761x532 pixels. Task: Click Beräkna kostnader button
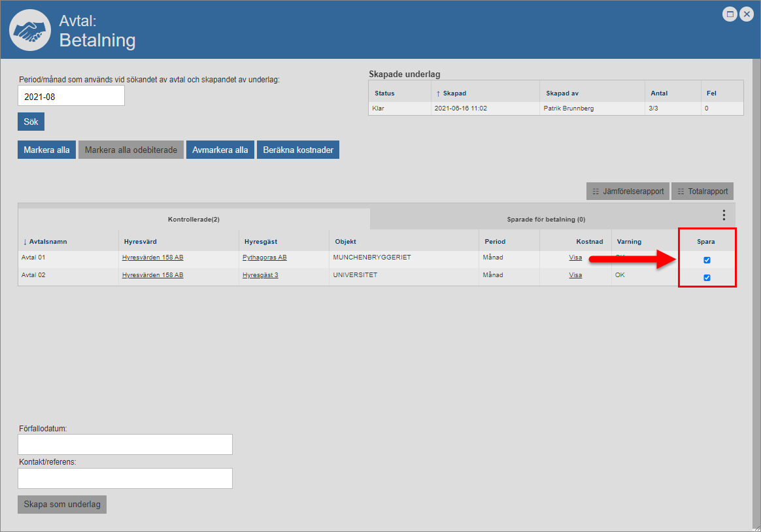298,150
